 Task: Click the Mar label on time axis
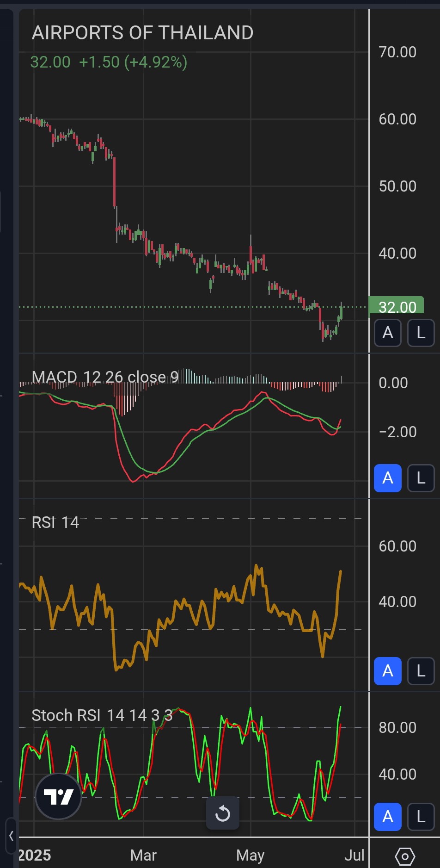point(143,855)
